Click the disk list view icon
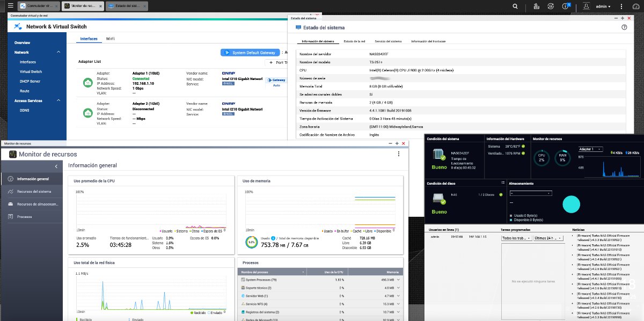644x321 pixels. (x=502, y=183)
